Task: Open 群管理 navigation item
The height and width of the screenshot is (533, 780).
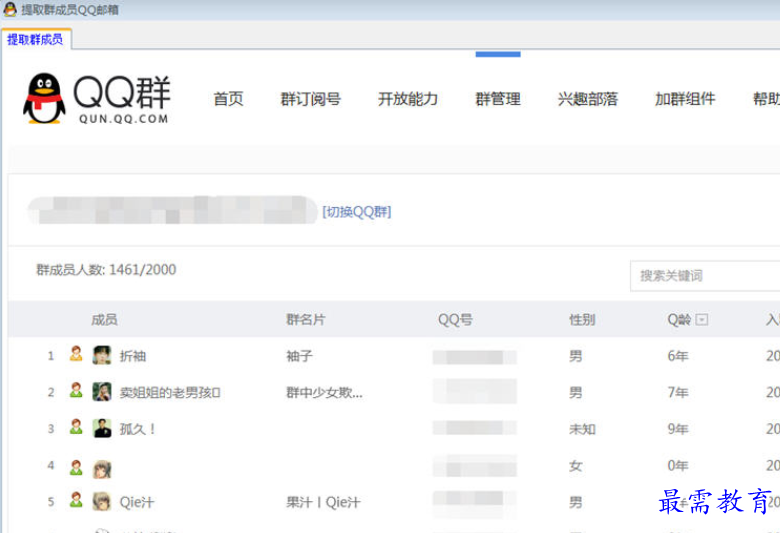Action: 498,99
